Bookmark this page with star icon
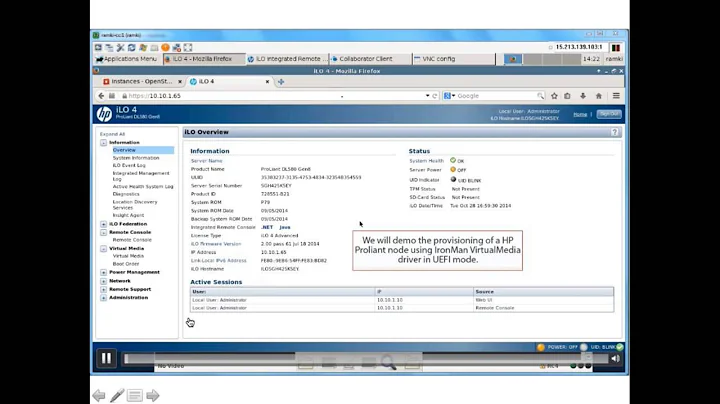 pos(554,95)
